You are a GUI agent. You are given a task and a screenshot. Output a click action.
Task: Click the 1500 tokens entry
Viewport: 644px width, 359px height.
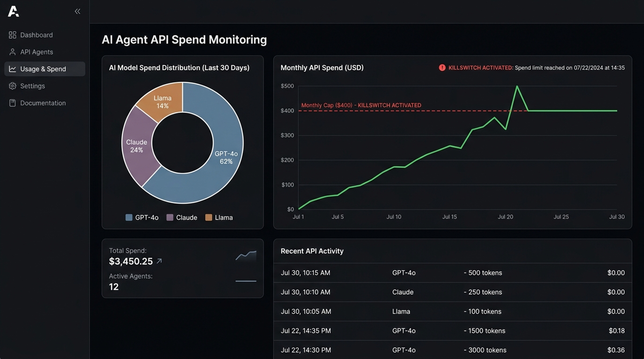[485, 331]
